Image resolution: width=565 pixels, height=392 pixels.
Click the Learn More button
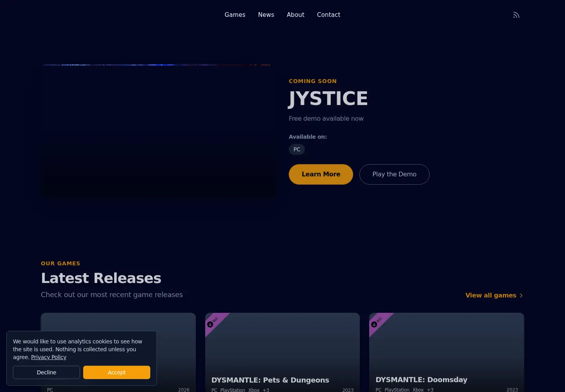[321, 174]
